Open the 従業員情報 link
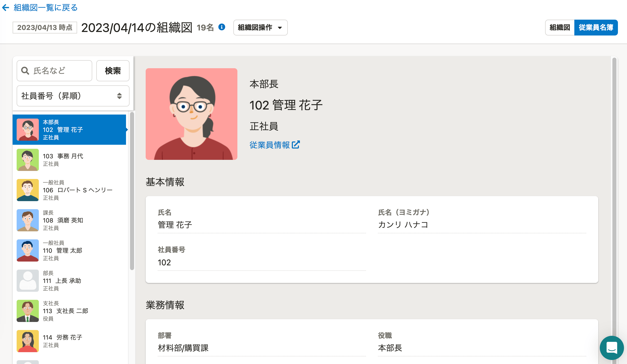The width and height of the screenshot is (627, 364). tap(274, 145)
